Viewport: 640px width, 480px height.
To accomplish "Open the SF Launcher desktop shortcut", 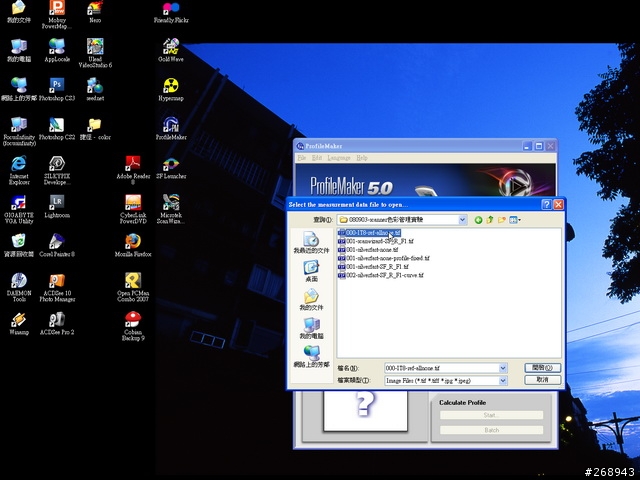I will pos(171,167).
